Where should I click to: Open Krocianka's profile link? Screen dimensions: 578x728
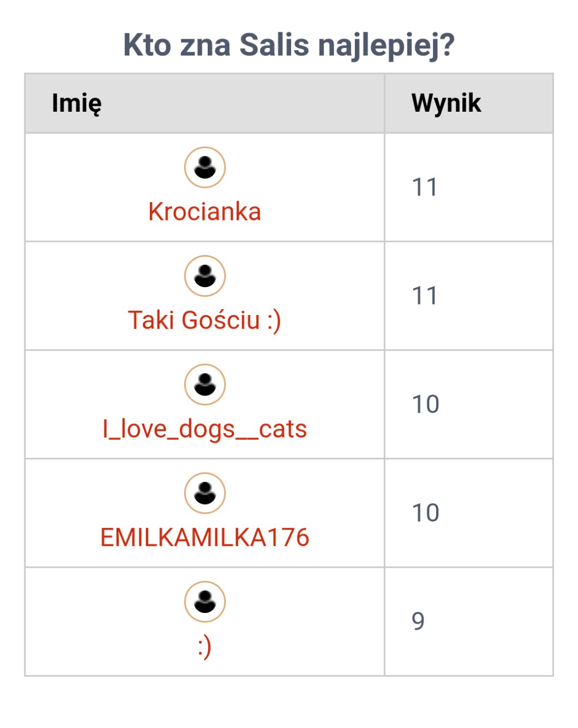pos(204,211)
